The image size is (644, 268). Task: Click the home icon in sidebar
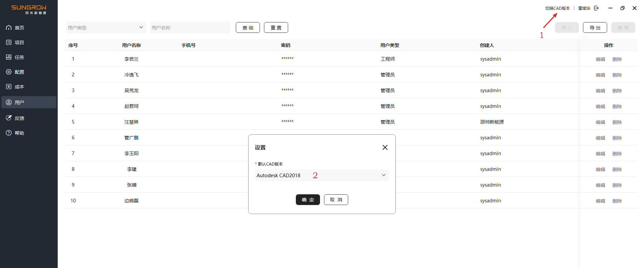coord(9,27)
